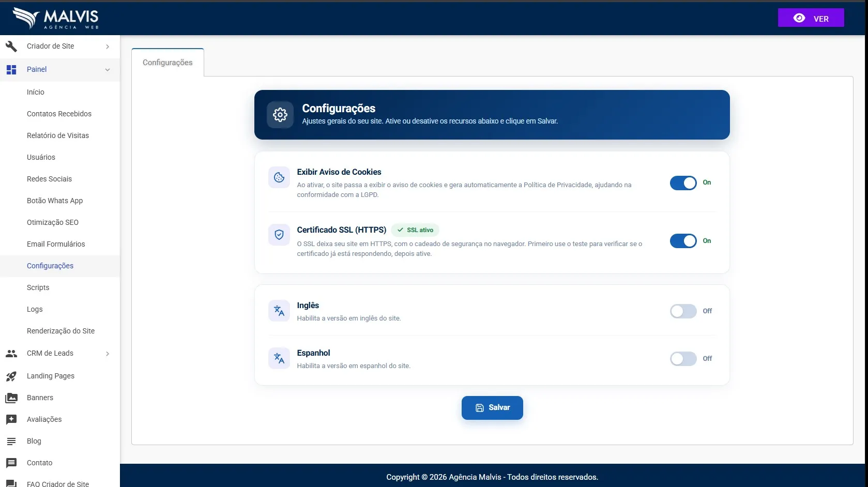Click the Malvis Agência Web logo
This screenshot has height=487, width=868.
[x=56, y=18]
